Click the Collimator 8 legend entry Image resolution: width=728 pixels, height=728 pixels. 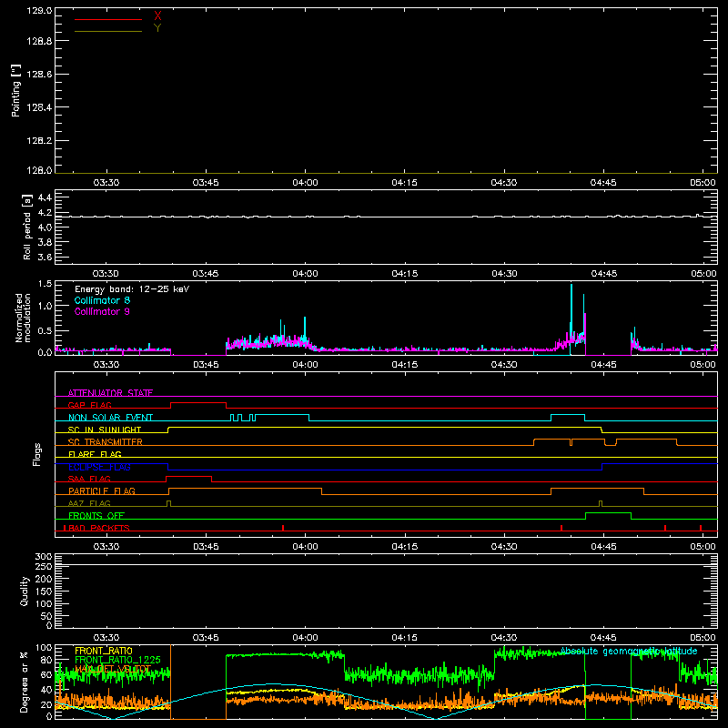click(x=102, y=300)
